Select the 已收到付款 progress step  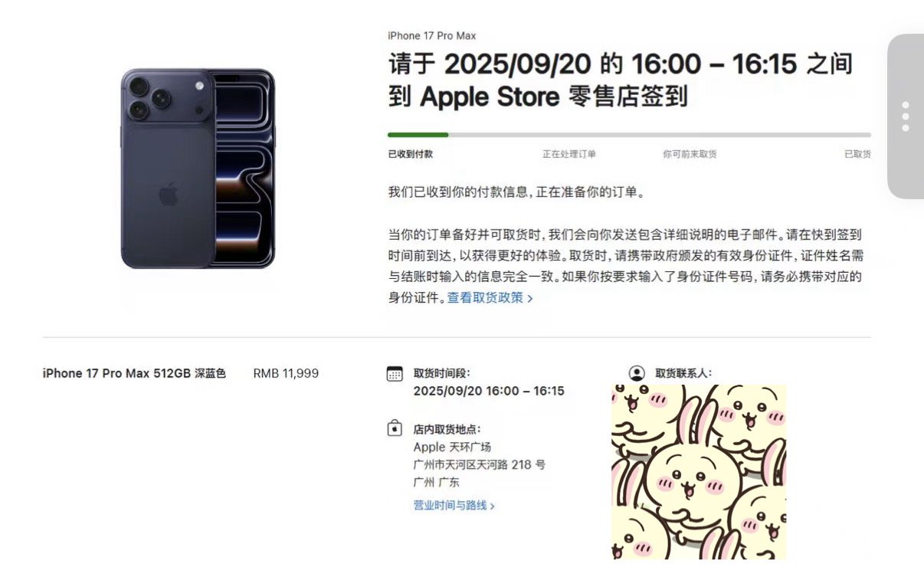411,154
